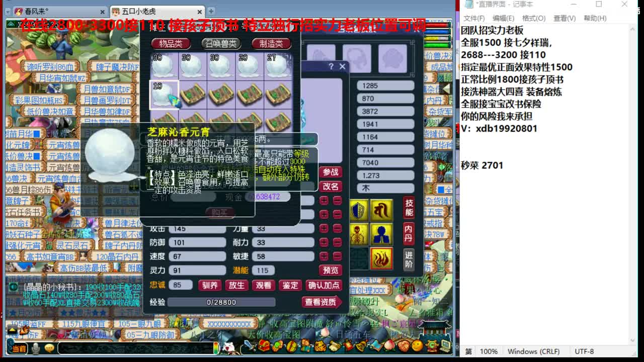Open Notepad 帮助(H) menu
The height and width of the screenshot is (362, 644).
point(595,18)
